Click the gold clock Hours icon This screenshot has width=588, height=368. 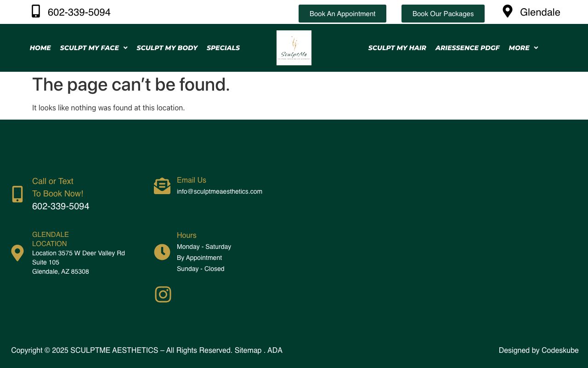tap(162, 252)
